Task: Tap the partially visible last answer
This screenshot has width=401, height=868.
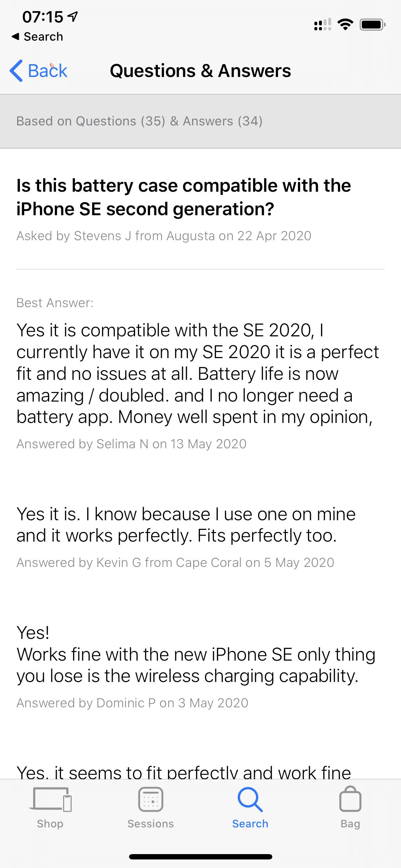Action: pyautogui.click(x=184, y=771)
